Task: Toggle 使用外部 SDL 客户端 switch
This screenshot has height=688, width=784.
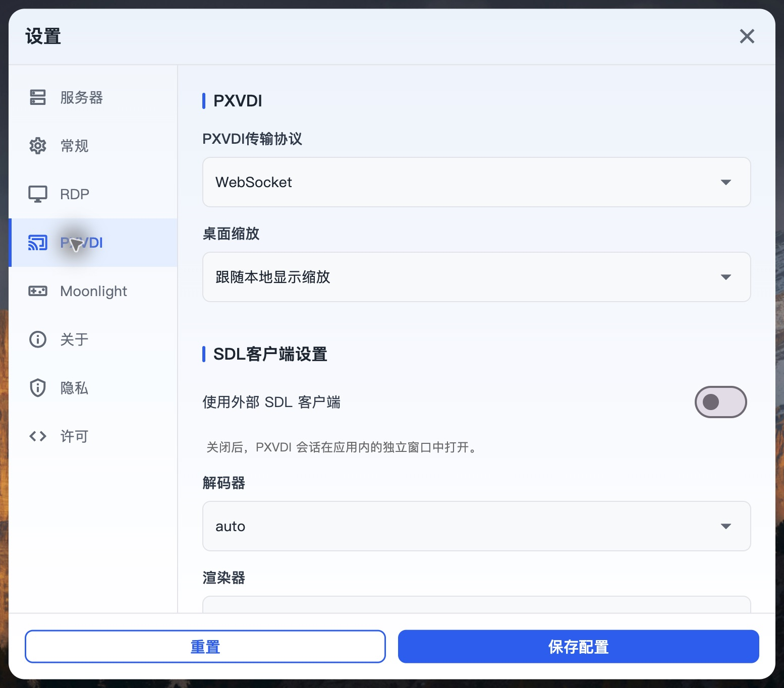Action: (x=720, y=402)
